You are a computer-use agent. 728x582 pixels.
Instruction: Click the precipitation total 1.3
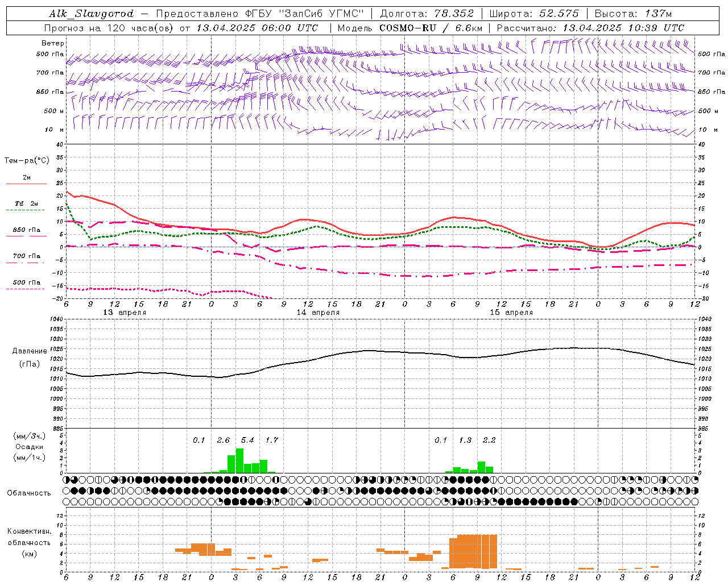(x=465, y=440)
